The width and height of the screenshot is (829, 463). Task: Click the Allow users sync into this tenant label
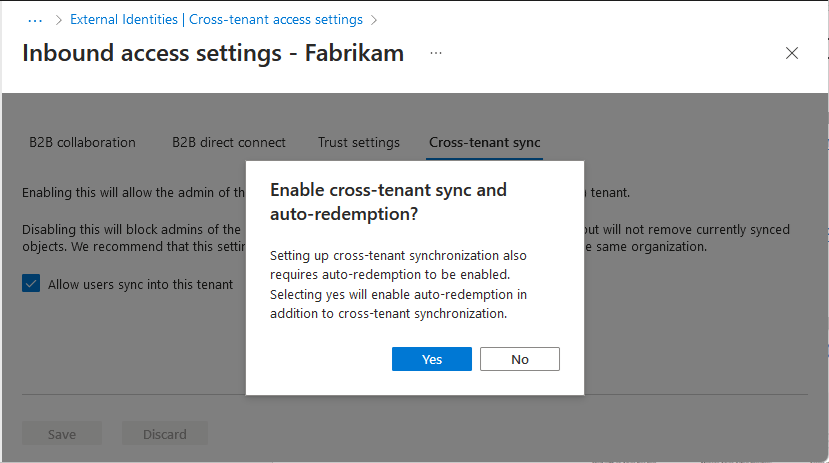tap(140, 284)
